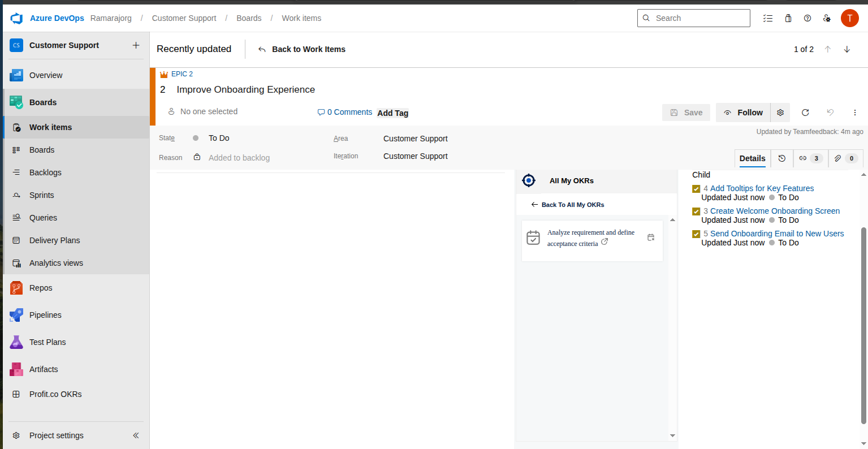Click the external link icon after acceptance criteria
Image resolution: width=868 pixels, height=449 pixels.
pyautogui.click(x=604, y=241)
